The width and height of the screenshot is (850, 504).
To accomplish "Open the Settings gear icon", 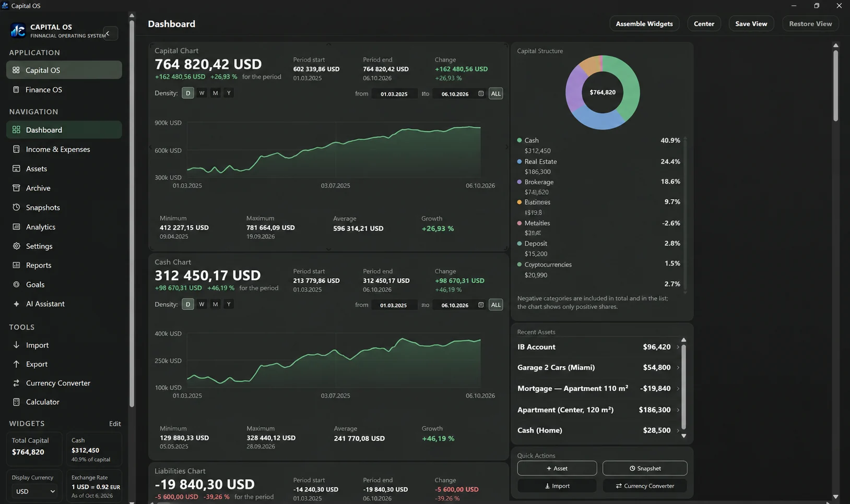I will 16,246.
